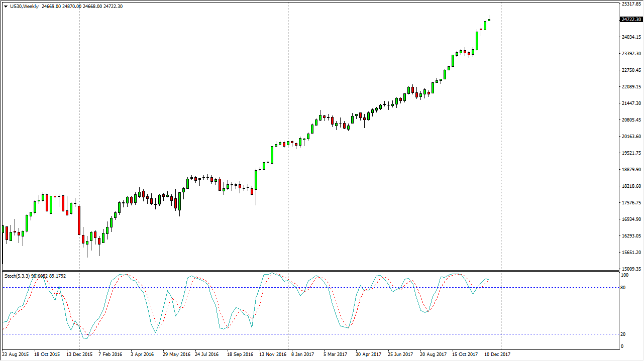
Task: Click the 10 Dec 2017 date label
Action: click(x=497, y=354)
